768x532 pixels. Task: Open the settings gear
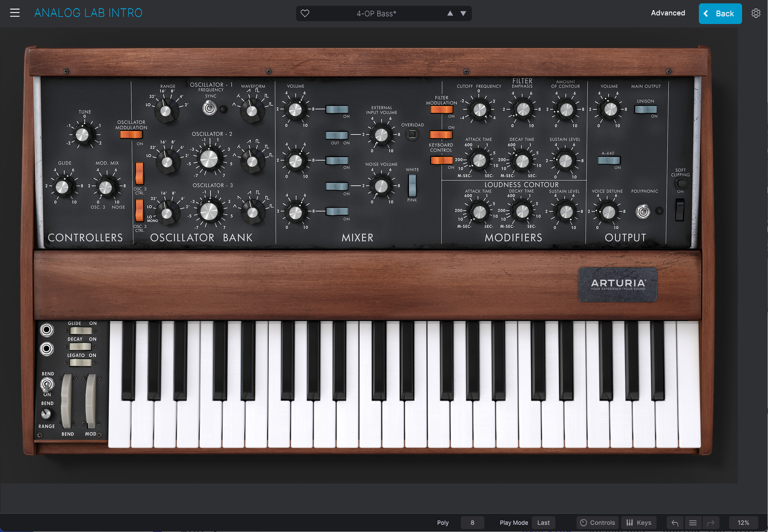coord(756,13)
